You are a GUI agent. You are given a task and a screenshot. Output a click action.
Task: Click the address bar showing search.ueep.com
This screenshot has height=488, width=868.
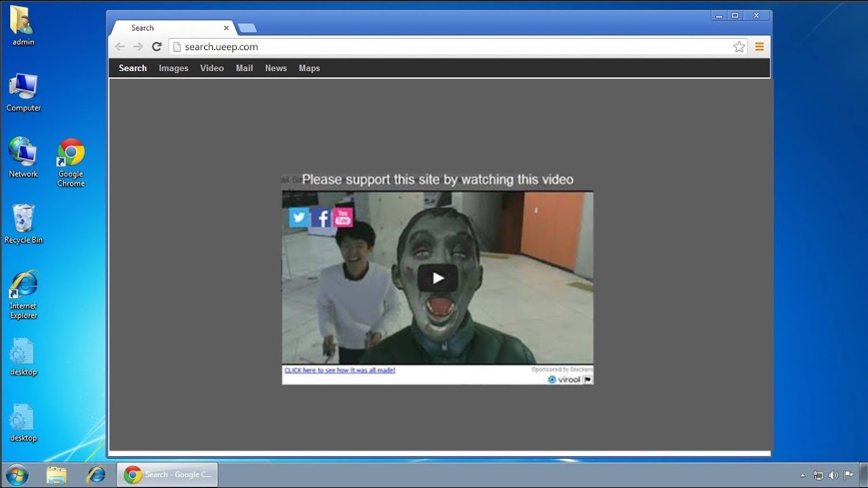tap(448, 47)
